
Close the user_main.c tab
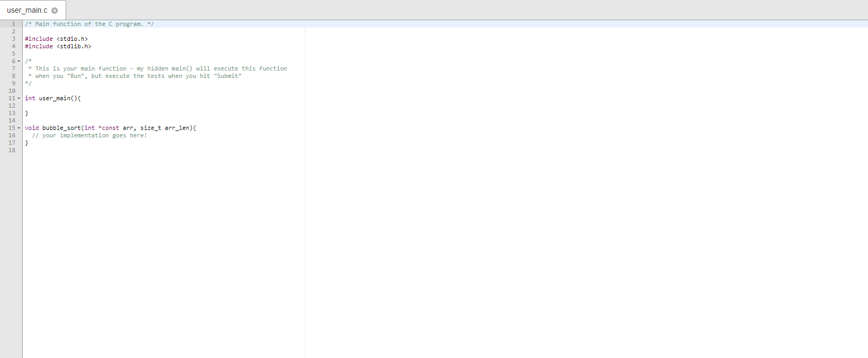tap(55, 11)
